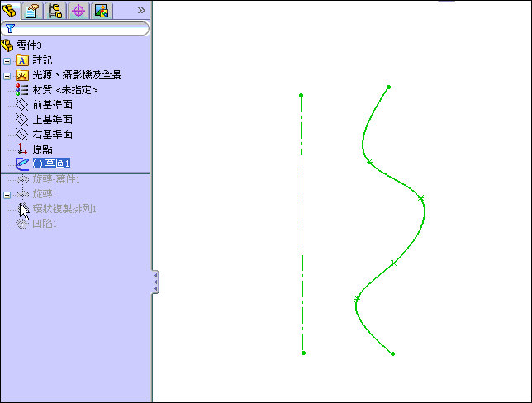Viewport: 532px width, 403px height.
Task: Switch to the PropertyManager tab
Action: tap(32, 11)
